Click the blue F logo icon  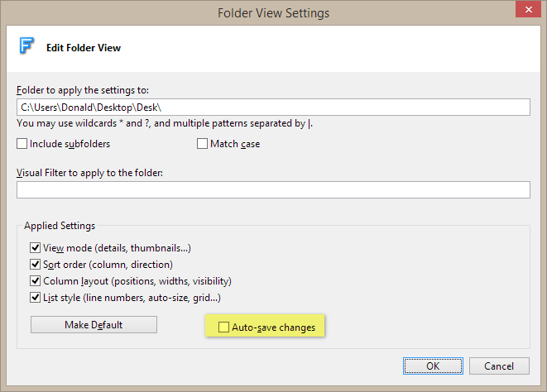pyautogui.click(x=27, y=46)
